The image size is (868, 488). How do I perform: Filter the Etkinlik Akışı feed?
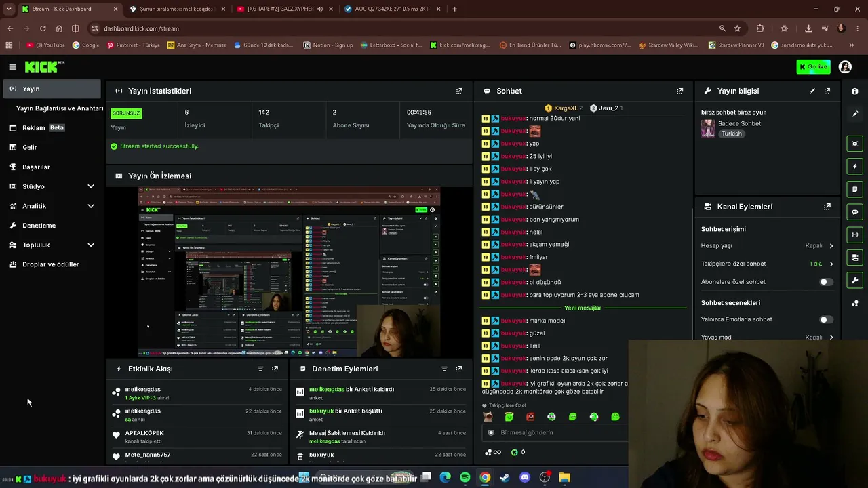[x=260, y=369]
